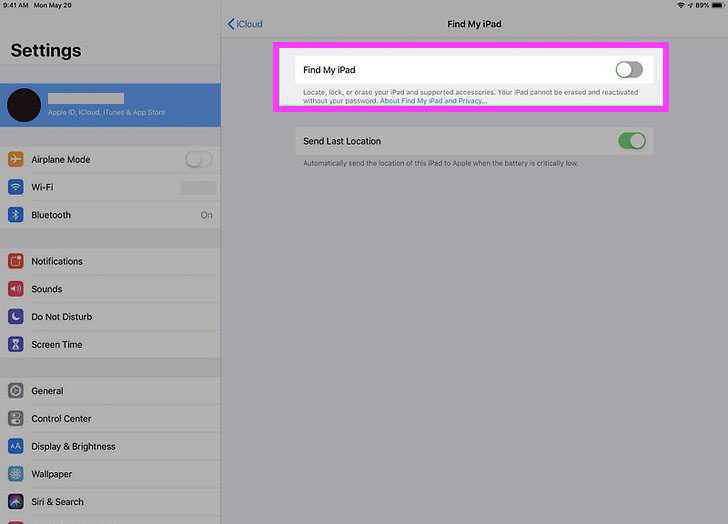Image resolution: width=728 pixels, height=524 pixels.
Task: Open General settings
Action: pos(110,391)
